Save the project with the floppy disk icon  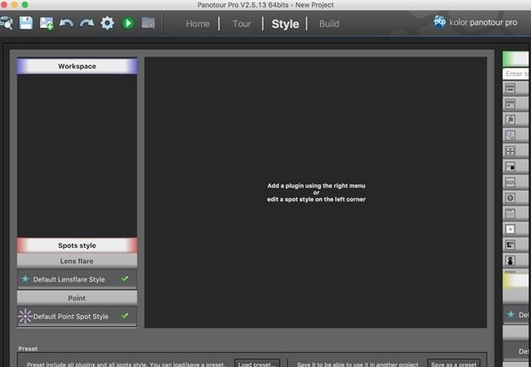click(x=26, y=23)
